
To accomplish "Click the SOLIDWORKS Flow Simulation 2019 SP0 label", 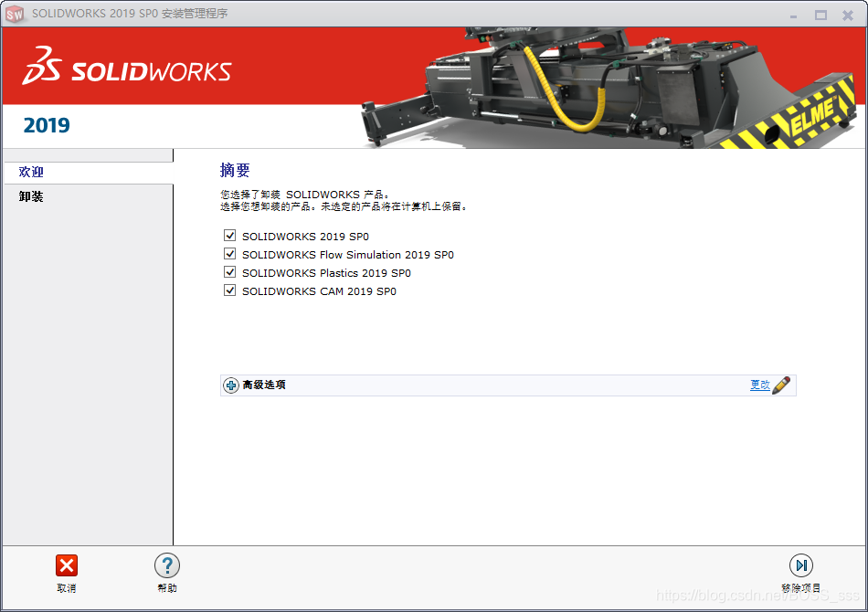I will pos(347,255).
